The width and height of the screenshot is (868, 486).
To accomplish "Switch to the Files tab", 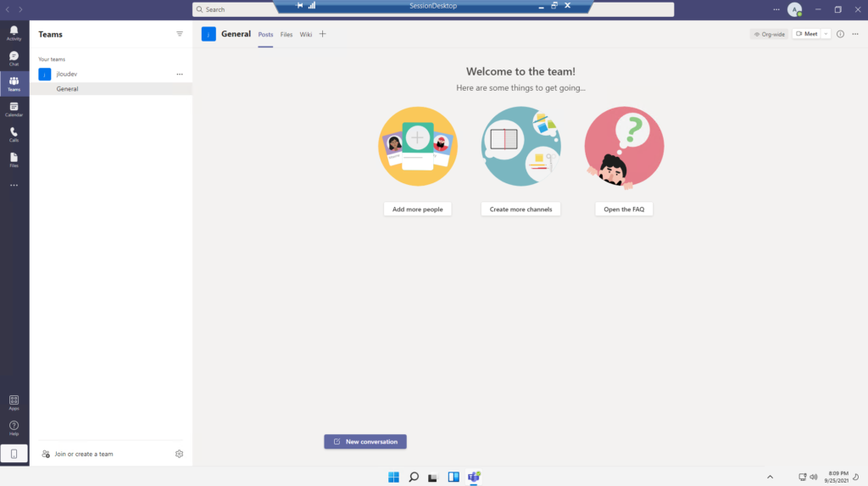I will click(x=287, y=35).
